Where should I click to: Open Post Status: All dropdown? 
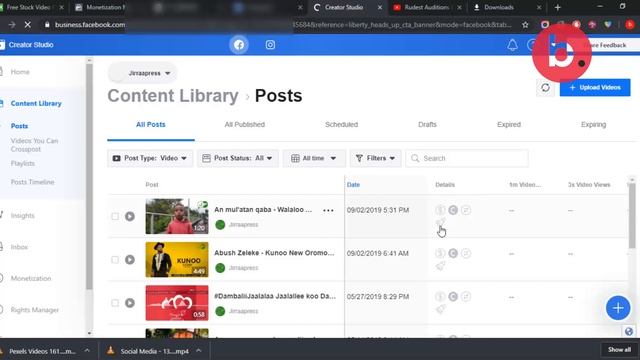238,158
